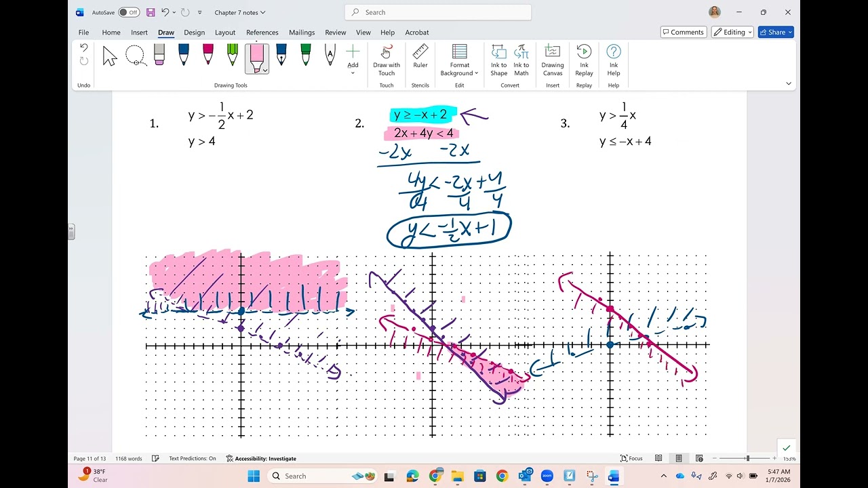Undo last action in Draw ribbon
Viewport: 868px width, 488px height.
(x=84, y=47)
